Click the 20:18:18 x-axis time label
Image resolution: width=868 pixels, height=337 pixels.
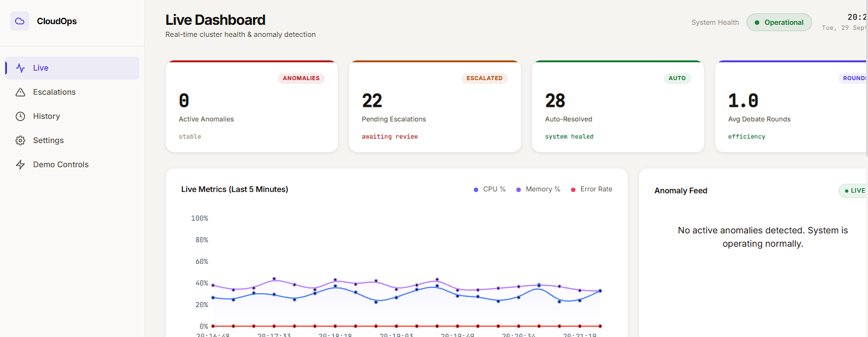[x=335, y=334]
